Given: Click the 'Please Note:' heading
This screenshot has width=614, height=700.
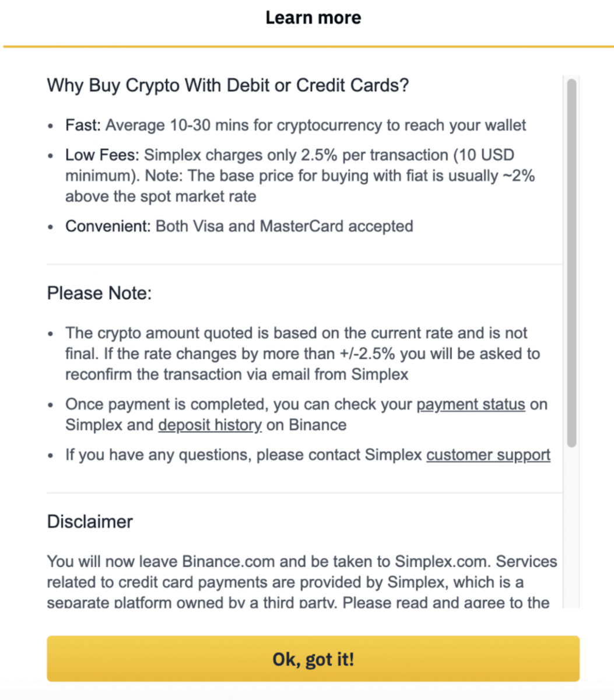Looking at the screenshot, I should point(99,293).
